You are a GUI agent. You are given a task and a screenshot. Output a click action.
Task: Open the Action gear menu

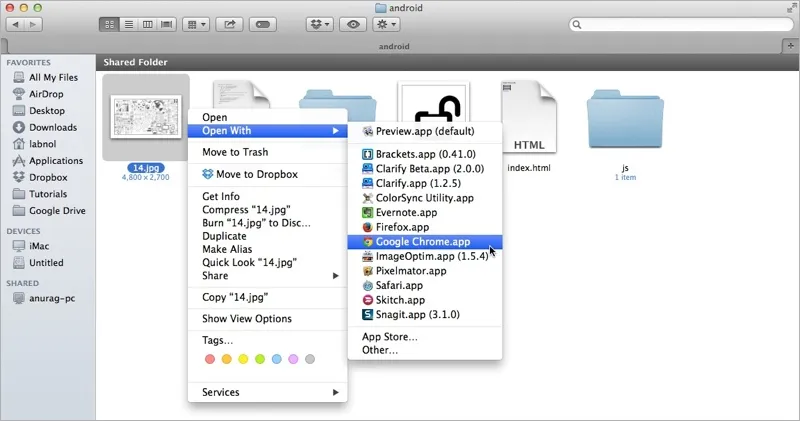(386, 24)
